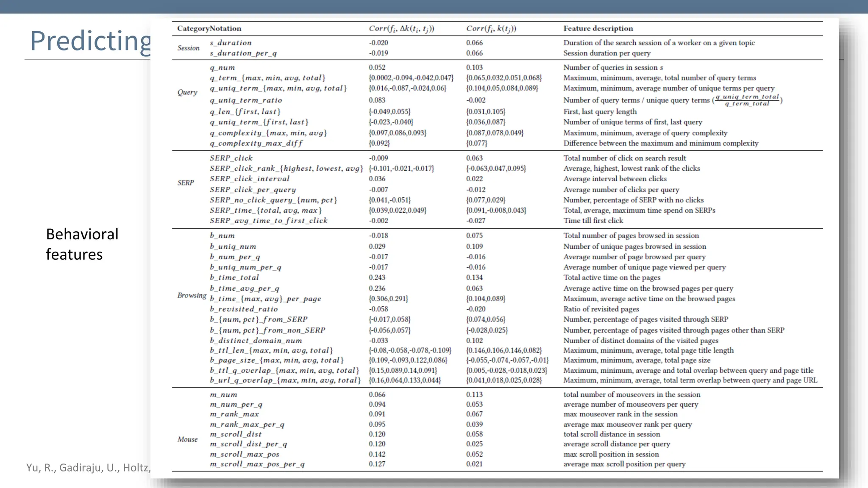Click the 'Session' category label

pyautogui.click(x=188, y=48)
